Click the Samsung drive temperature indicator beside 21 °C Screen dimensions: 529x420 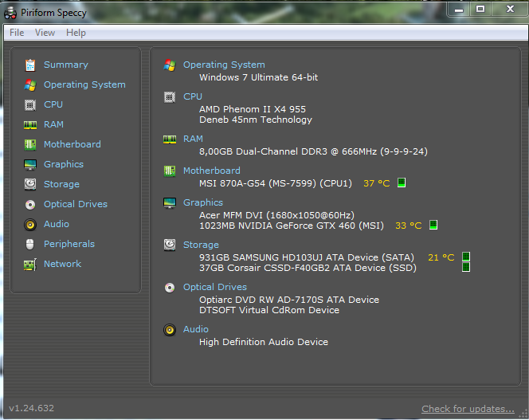coord(466,257)
